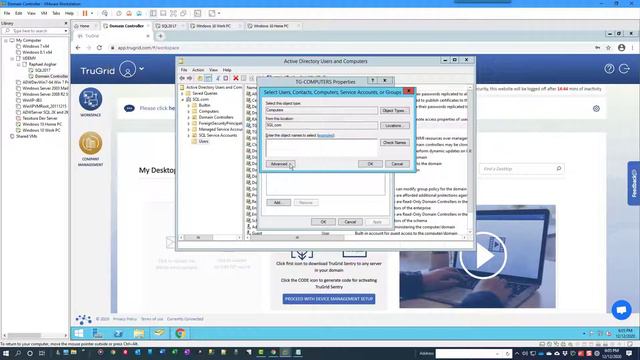Click the back arrow in AD Users toolbar
Screen dimensions: 640x360
[x=182, y=78]
